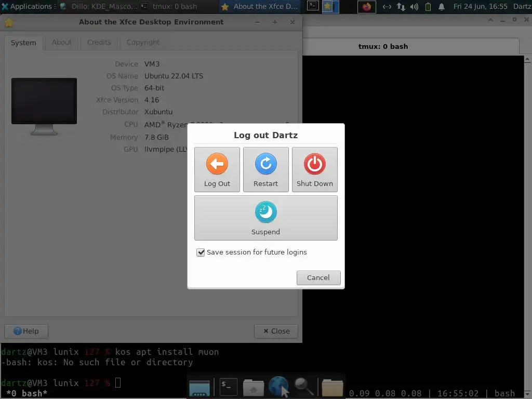Close About the Xfce window with X

click(292, 22)
